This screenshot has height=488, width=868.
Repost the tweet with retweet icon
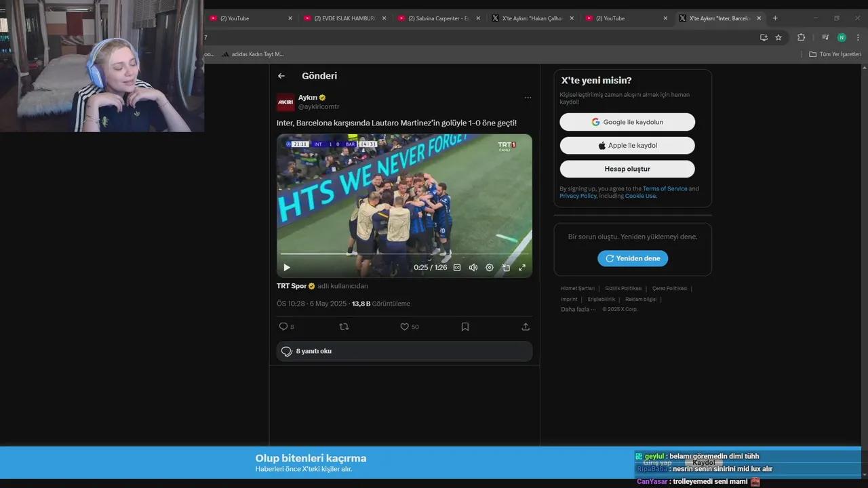point(344,327)
